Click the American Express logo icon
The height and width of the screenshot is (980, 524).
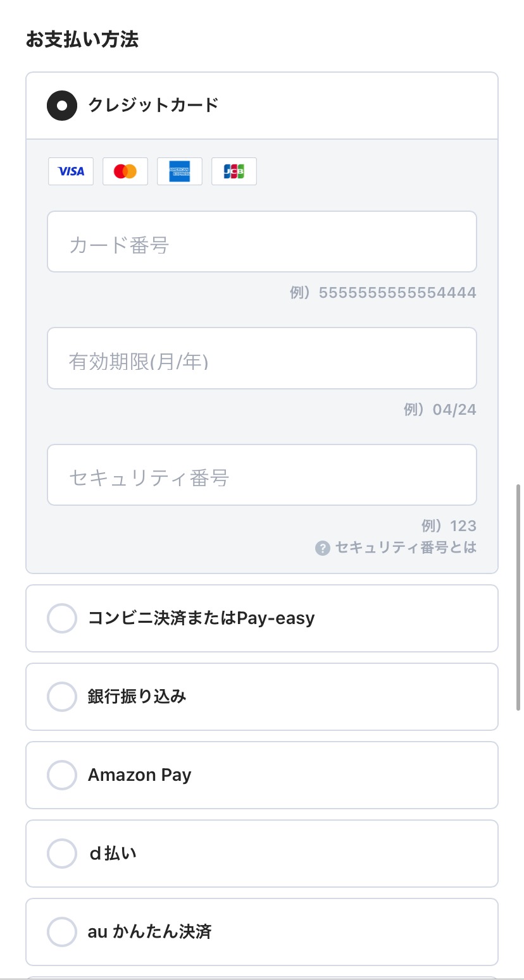(x=180, y=171)
